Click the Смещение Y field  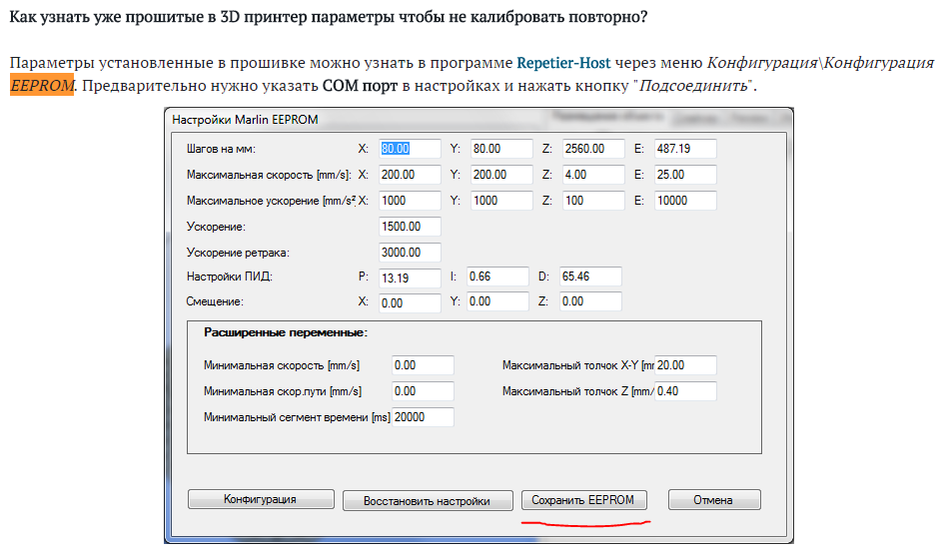pos(499,301)
